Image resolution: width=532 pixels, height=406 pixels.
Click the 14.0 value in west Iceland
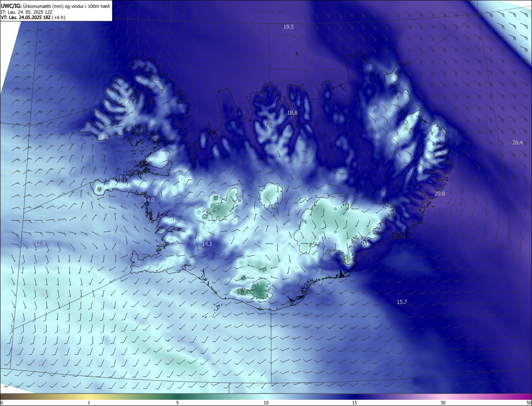click(149, 200)
